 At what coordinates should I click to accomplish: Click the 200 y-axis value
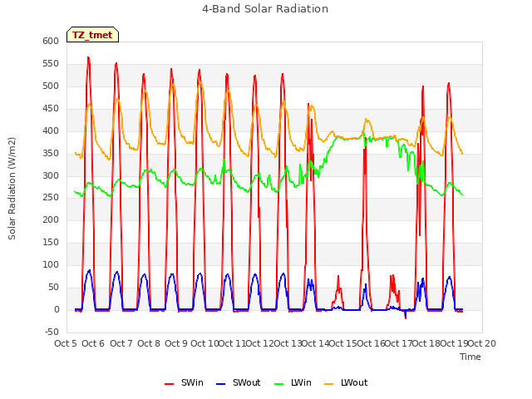pos(51,219)
